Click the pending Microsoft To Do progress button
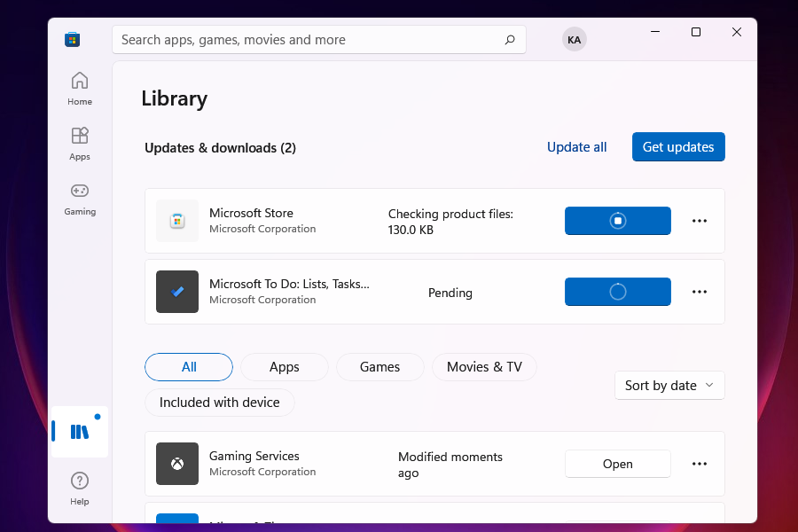 pos(618,292)
